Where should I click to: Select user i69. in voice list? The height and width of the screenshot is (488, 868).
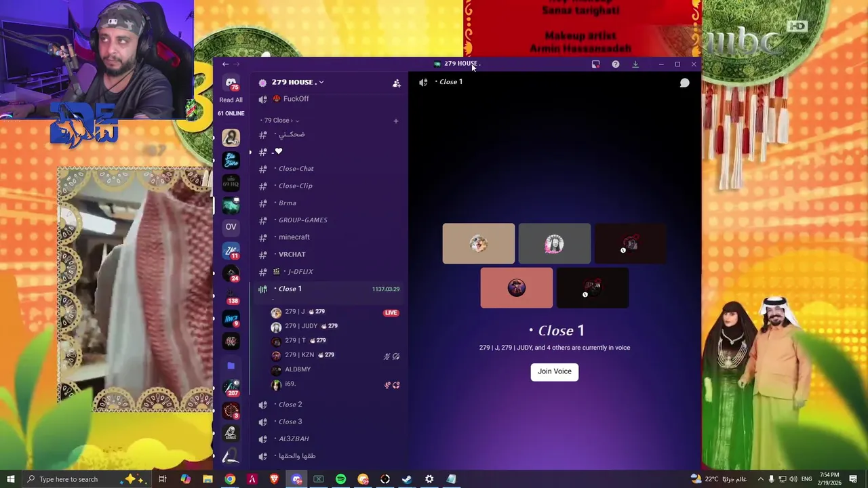pos(290,384)
